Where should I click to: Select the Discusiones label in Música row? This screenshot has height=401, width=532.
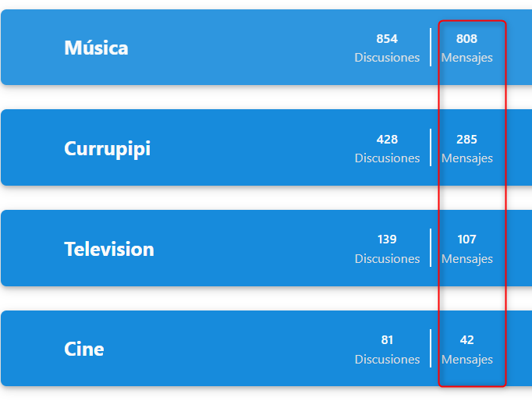[x=387, y=58]
